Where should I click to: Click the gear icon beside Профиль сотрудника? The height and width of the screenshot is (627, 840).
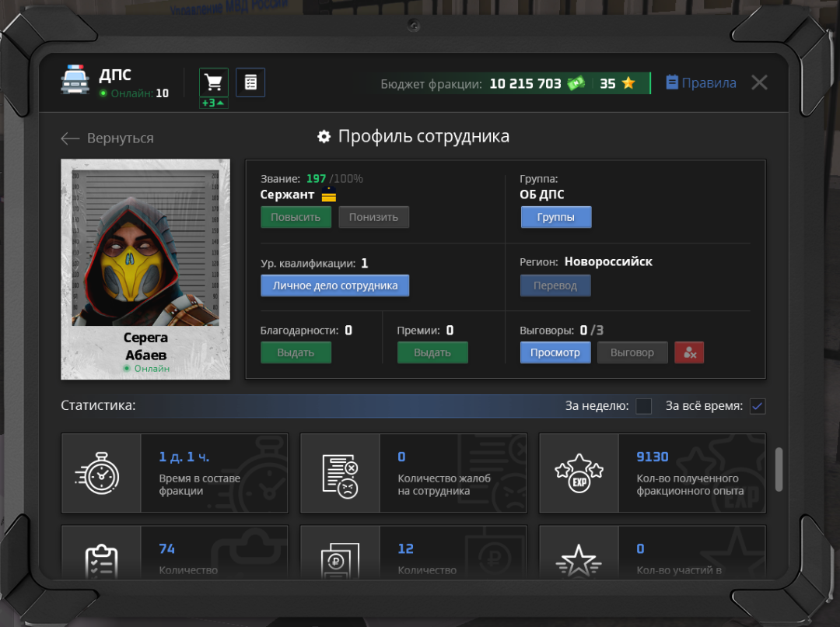pyautogui.click(x=324, y=137)
